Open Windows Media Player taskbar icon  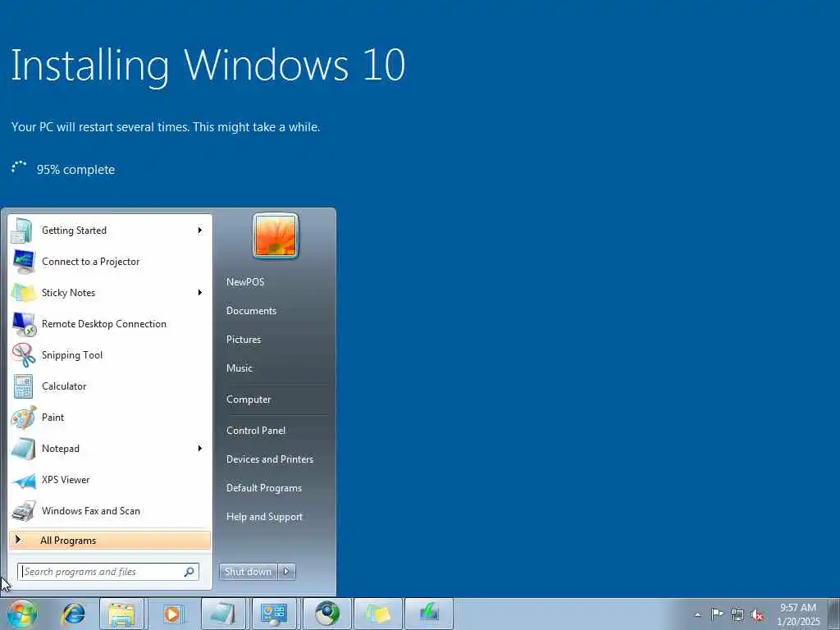click(x=172, y=614)
